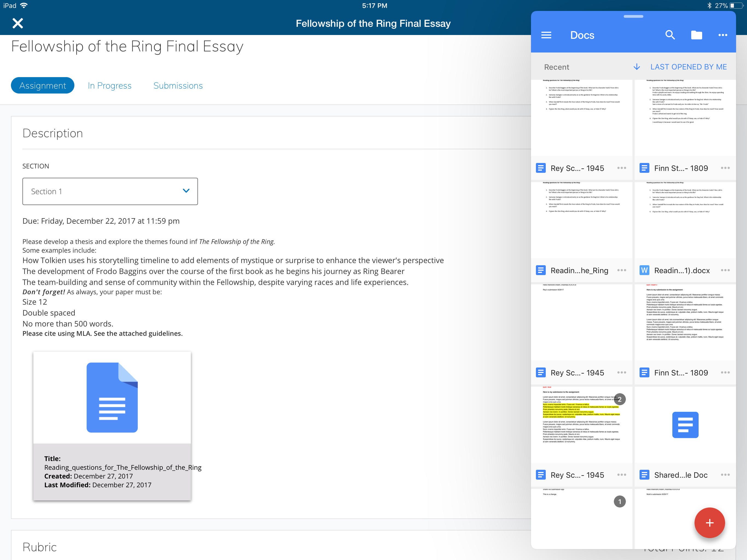Tap the search magnifier in Docs
The height and width of the screenshot is (560, 747).
[x=670, y=35]
